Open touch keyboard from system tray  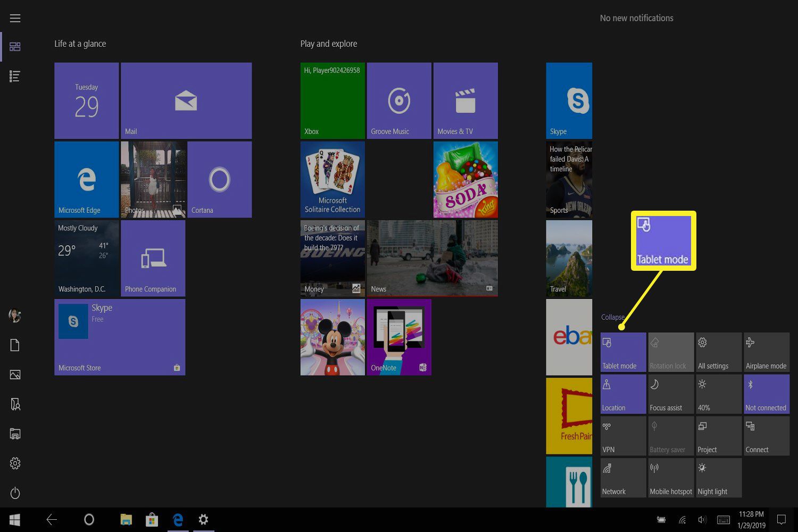coord(724,520)
